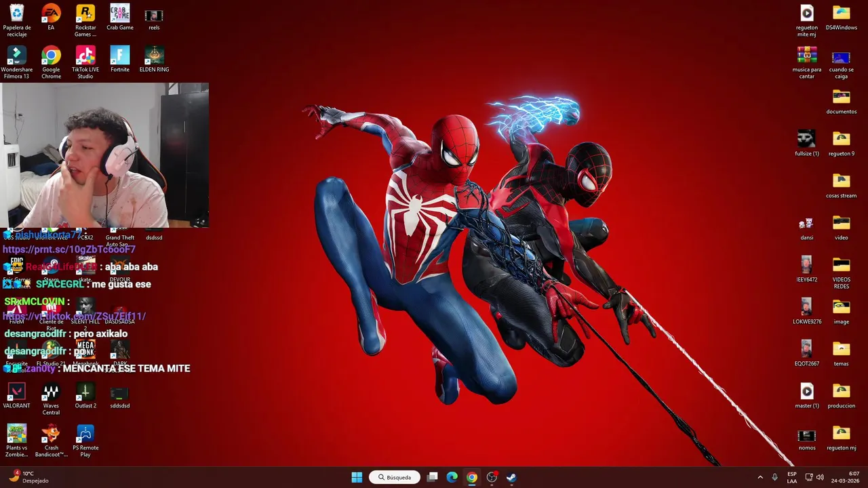Viewport: 868px width, 488px height.
Task: Select the EQOT2667 file thumbnail
Action: [x=806, y=354]
